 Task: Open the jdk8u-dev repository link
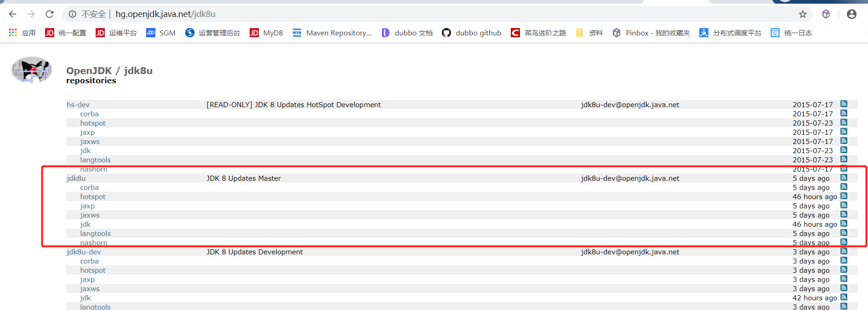pos(84,252)
